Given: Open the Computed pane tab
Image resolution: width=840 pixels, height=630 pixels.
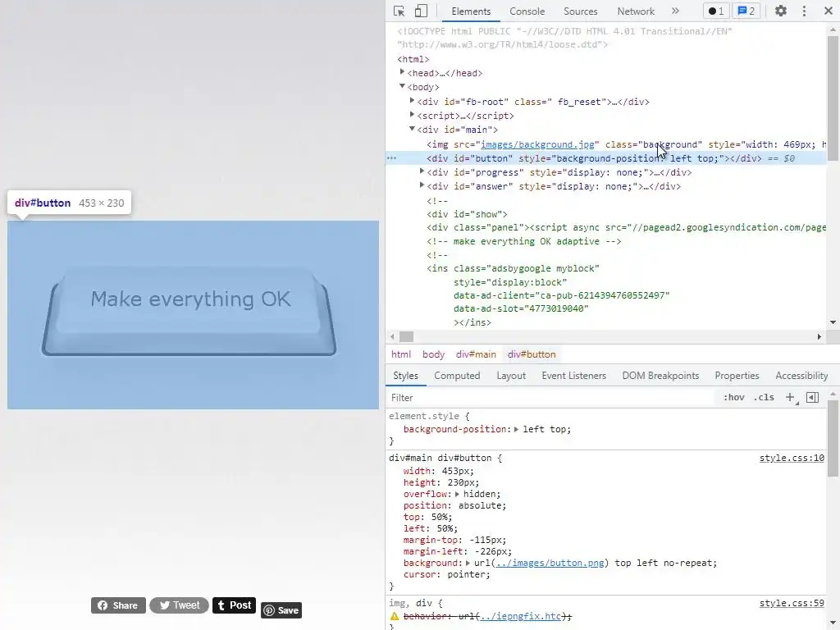Looking at the screenshot, I should [457, 376].
